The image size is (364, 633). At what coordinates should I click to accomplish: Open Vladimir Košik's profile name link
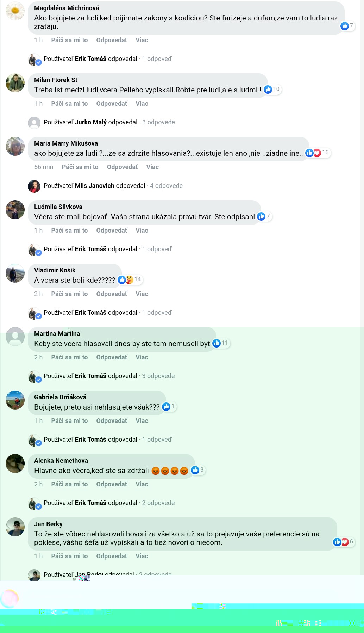click(55, 270)
